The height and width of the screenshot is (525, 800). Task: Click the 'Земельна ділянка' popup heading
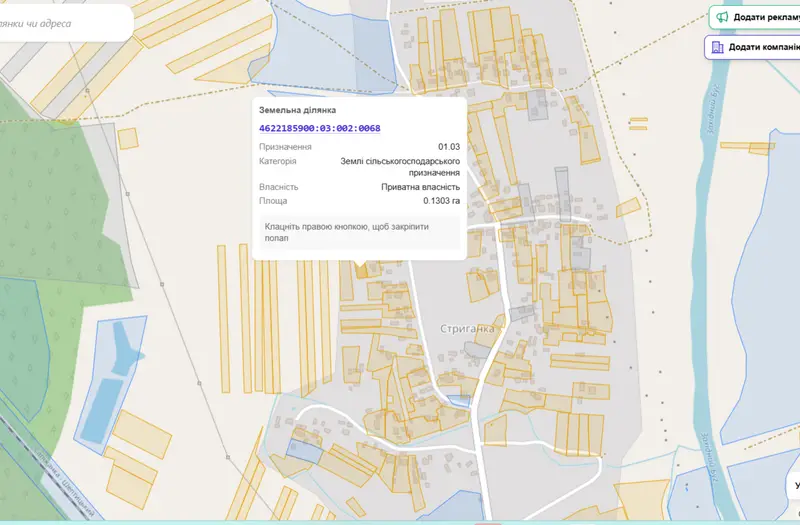tap(297, 110)
